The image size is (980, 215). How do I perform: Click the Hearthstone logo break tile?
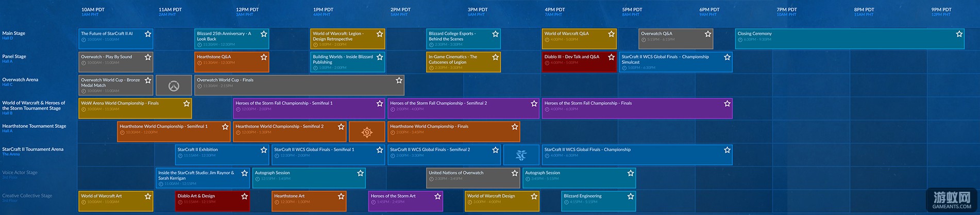(367, 132)
